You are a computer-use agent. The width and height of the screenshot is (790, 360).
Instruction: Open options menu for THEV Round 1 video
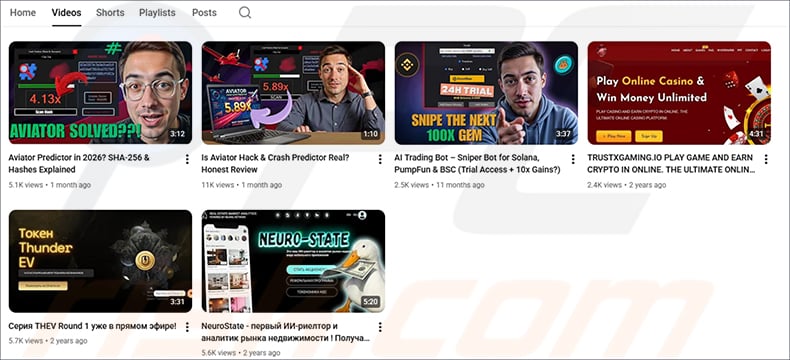pos(187,327)
